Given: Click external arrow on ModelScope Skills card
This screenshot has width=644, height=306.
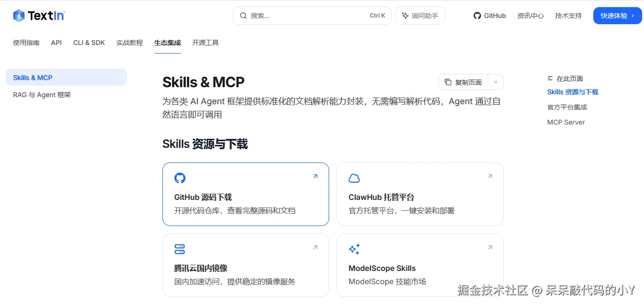Looking at the screenshot, I should click(490, 247).
